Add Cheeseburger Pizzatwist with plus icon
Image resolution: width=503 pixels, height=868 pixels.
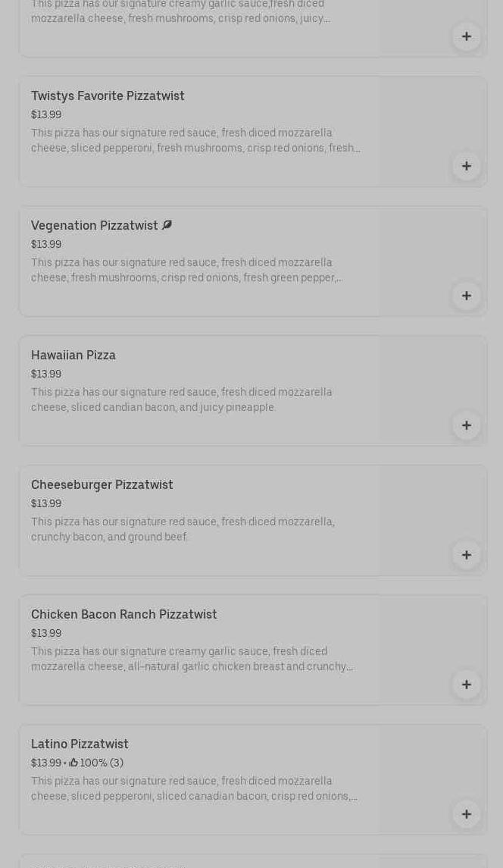coord(466,555)
